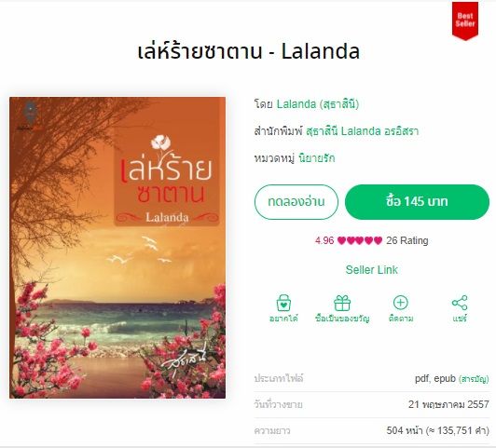The width and height of the screenshot is (496, 448).
Task: Open the Seller Link
Action: [372, 270]
